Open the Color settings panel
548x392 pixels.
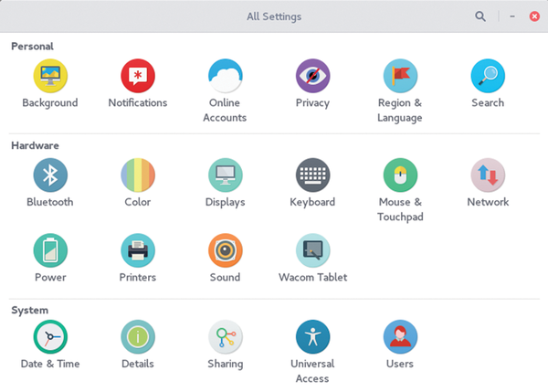[138, 175]
